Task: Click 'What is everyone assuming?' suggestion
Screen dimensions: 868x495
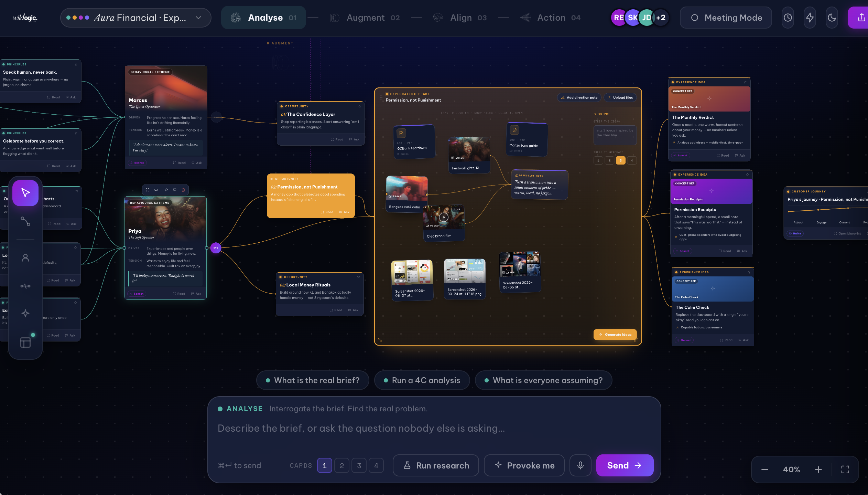Action: (x=543, y=380)
